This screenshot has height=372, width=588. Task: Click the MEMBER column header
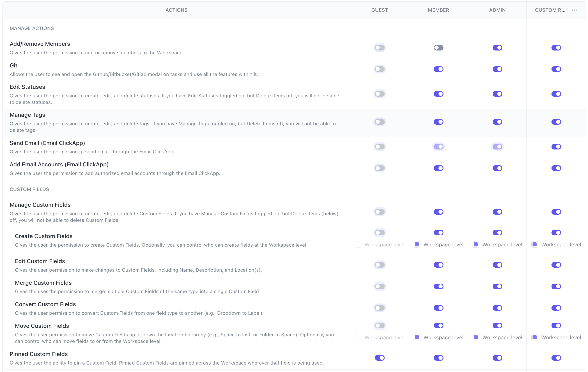click(438, 10)
